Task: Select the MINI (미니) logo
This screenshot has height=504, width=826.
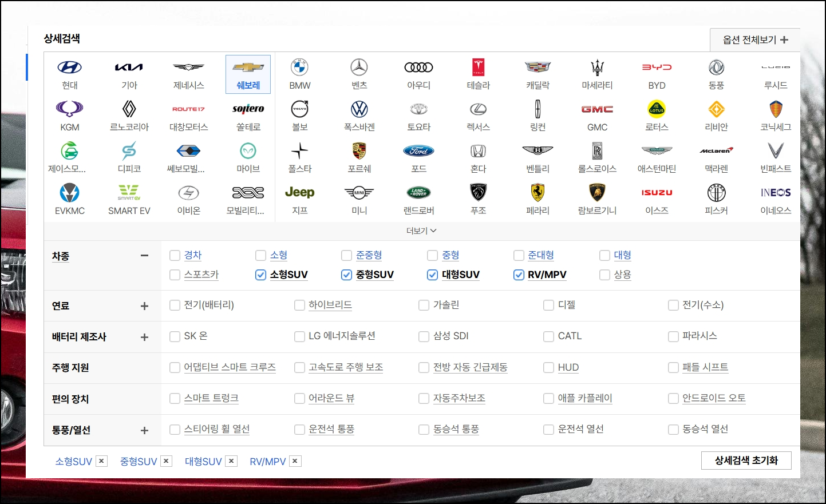Action: pos(359,193)
